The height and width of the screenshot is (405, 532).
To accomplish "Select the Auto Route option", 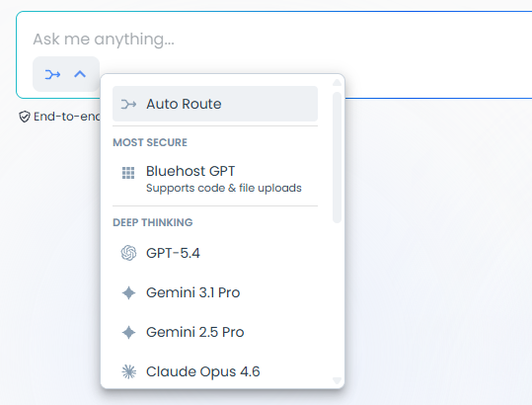I will point(215,104).
